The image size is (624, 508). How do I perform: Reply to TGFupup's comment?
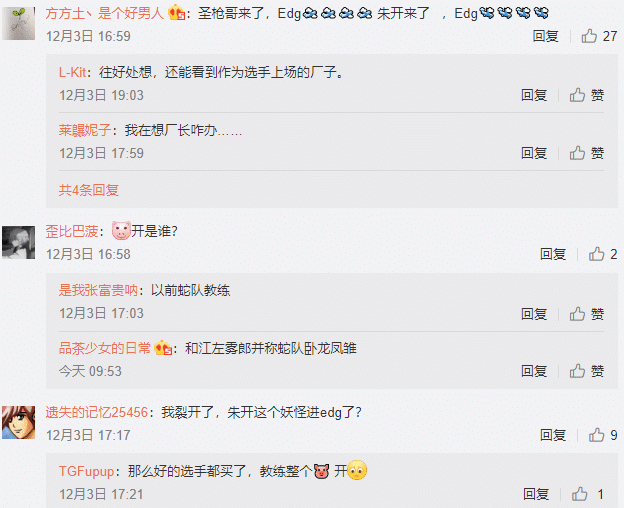coord(536,494)
